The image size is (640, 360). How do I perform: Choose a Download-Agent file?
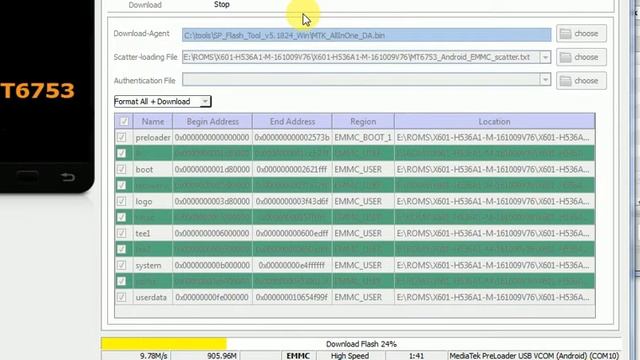581,33
